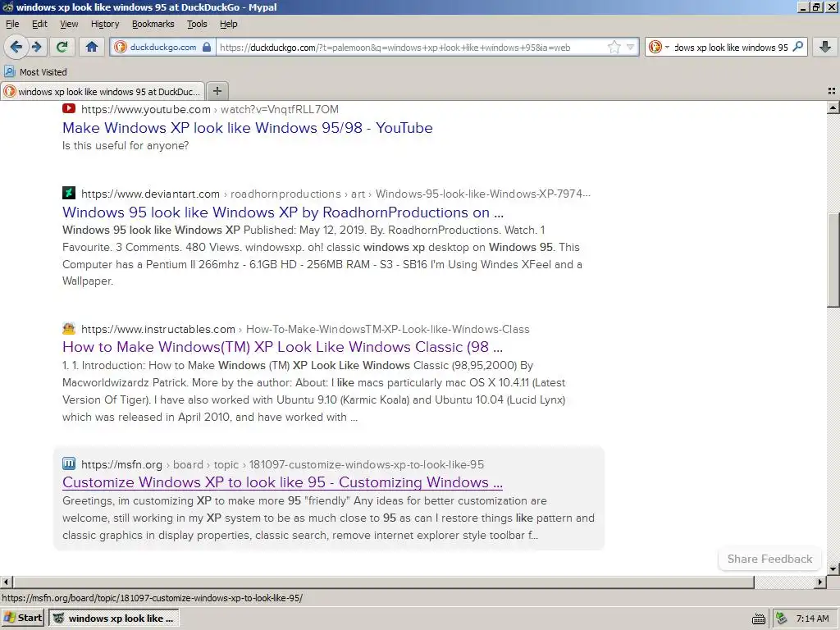840x630 pixels.
Task: Reload the current page
Action: 62,47
